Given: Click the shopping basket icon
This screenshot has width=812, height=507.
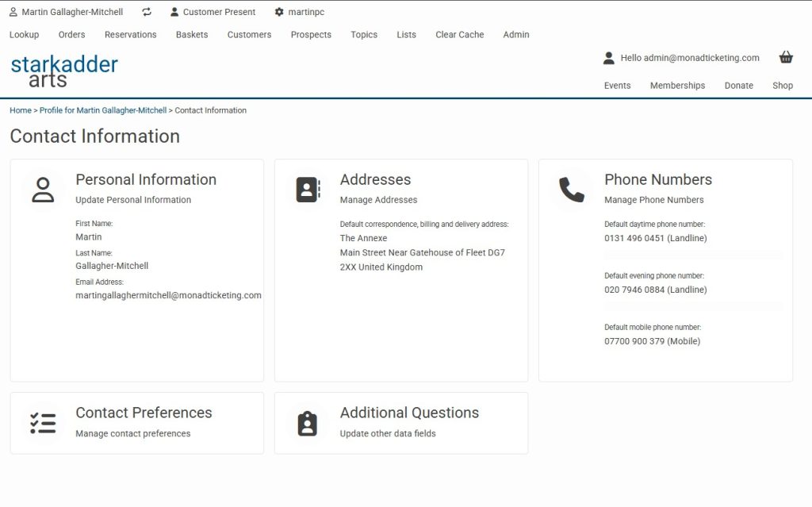Looking at the screenshot, I should click(x=786, y=57).
